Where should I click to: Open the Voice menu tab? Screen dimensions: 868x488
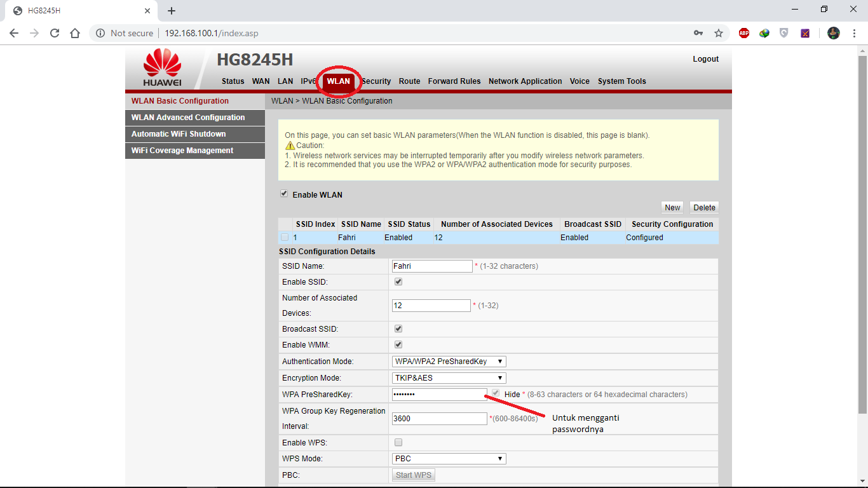(580, 81)
